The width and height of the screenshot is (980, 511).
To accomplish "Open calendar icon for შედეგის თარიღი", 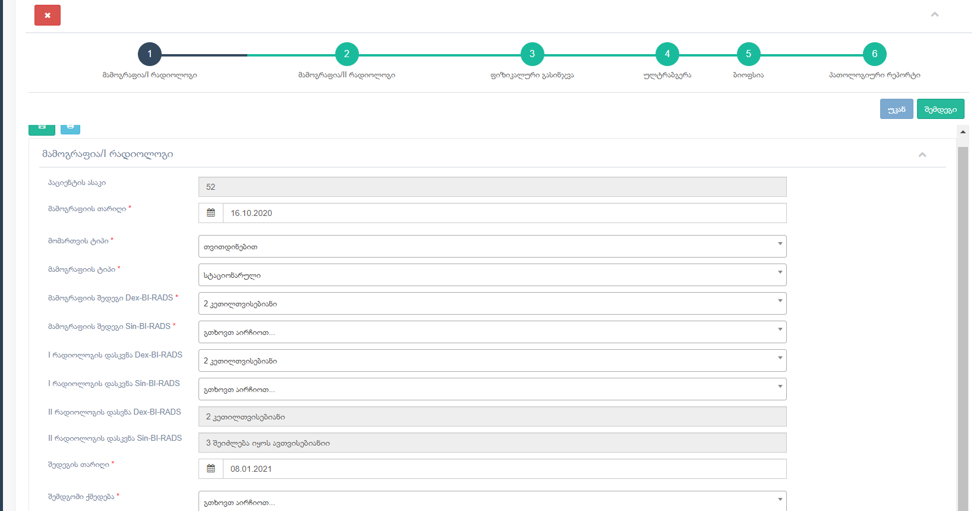I will 211,469.
